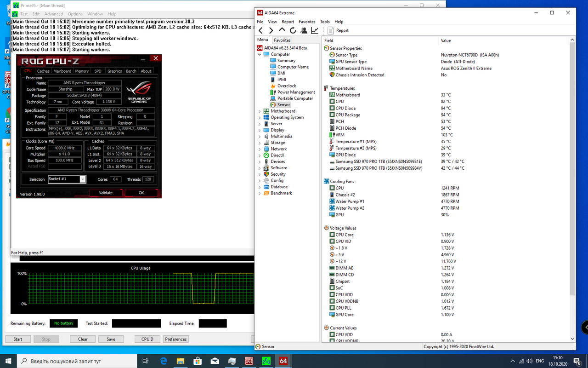This screenshot has width=588, height=368.
Task: Click the user silhouette icon in AIDA64 toolbar
Action: pyautogui.click(x=304, y=30)
